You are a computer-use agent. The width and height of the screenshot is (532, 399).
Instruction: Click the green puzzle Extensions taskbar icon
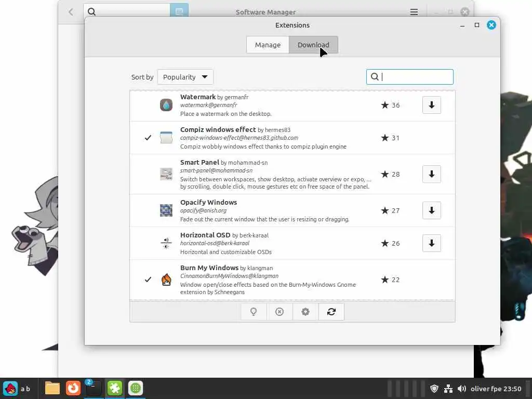(115, 388)
